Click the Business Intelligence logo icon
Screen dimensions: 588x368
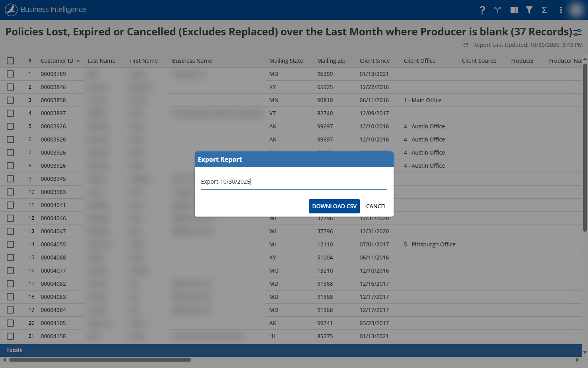click(x=11, y=10)
